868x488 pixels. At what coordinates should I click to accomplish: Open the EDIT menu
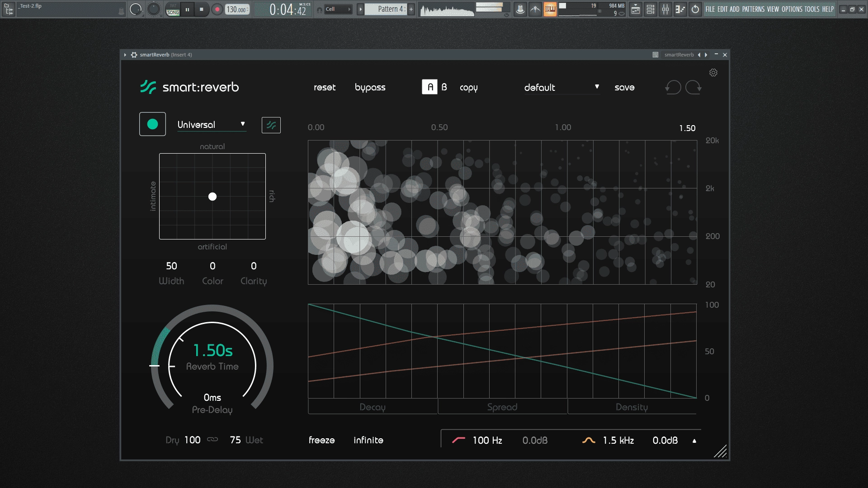tap(722, 9)
